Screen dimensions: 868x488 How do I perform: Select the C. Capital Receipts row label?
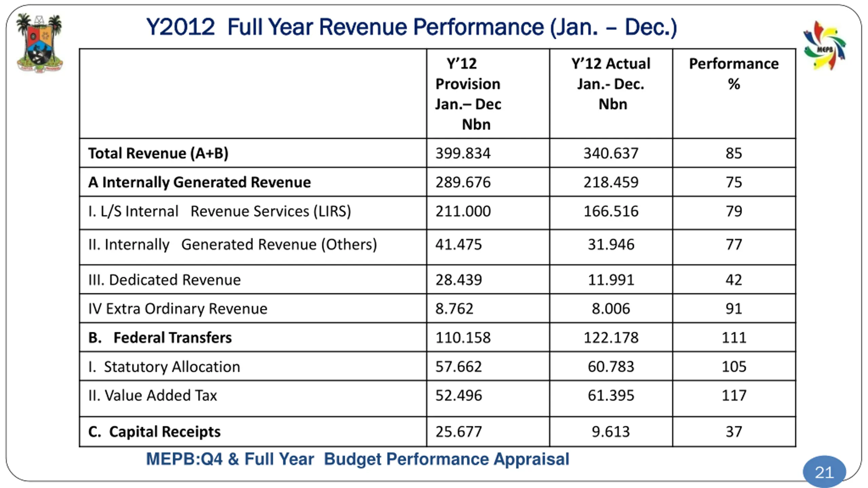click(x=154, y=432)
